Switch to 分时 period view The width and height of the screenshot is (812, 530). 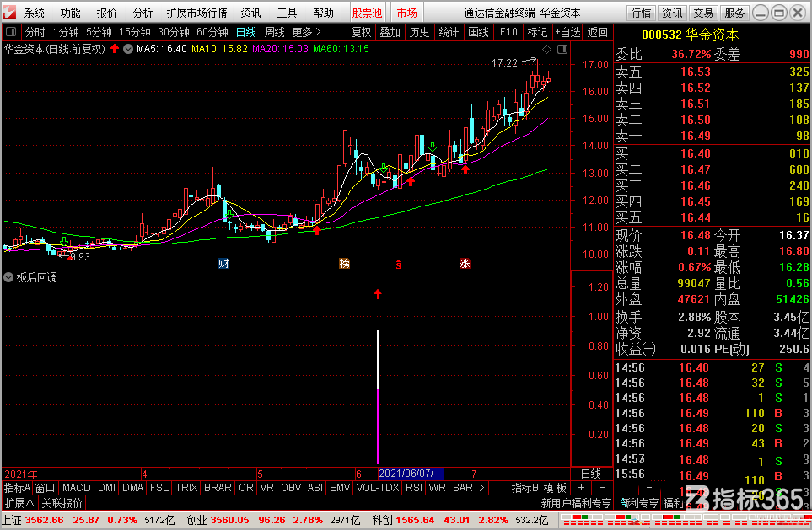tap(35, 33)
